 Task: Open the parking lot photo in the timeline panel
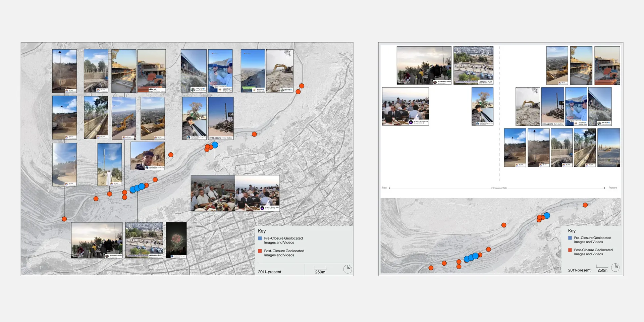click(473, 65)
